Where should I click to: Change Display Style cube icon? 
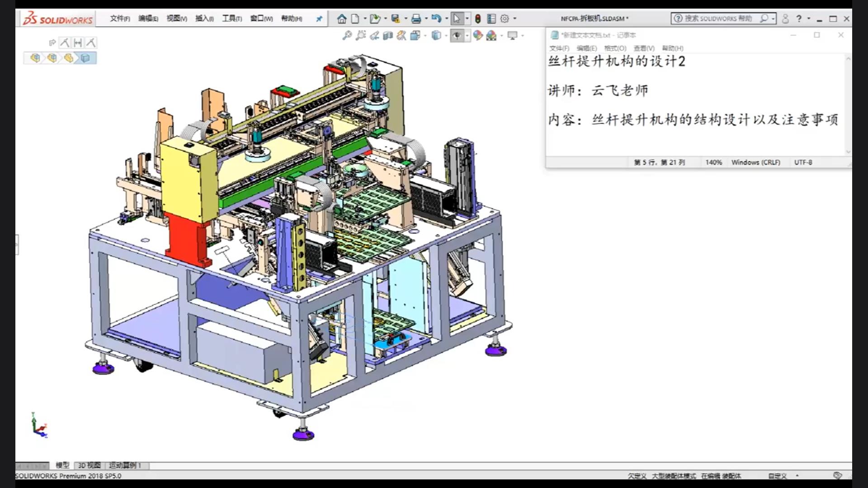(x=436, y=35)
